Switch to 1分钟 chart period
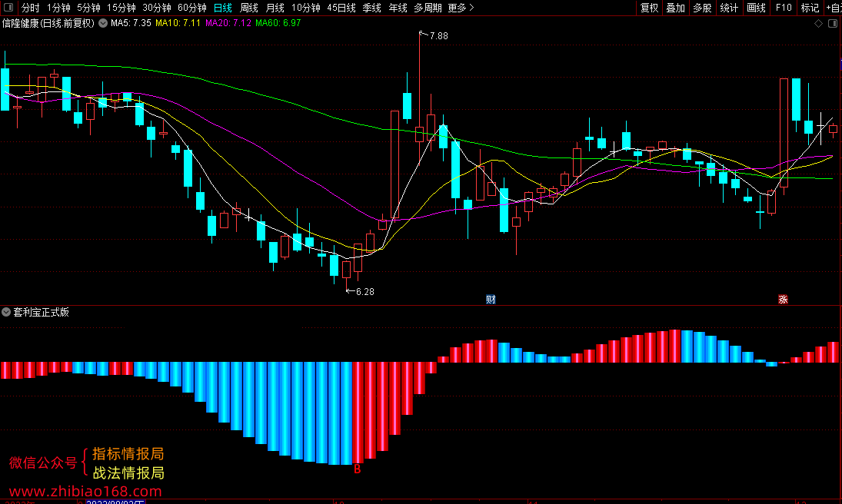The width and height of the screenshot is (842, 504). click(58, 8)
